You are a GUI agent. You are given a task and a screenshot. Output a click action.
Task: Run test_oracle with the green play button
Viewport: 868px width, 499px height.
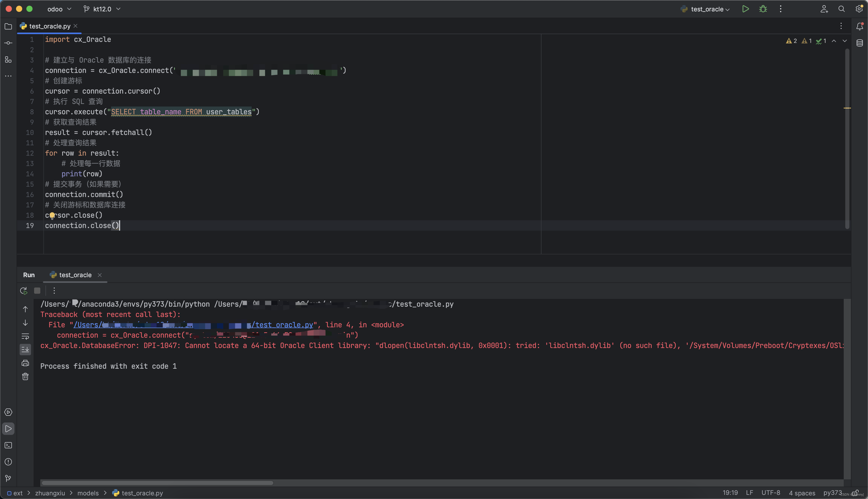pos(745,9)
